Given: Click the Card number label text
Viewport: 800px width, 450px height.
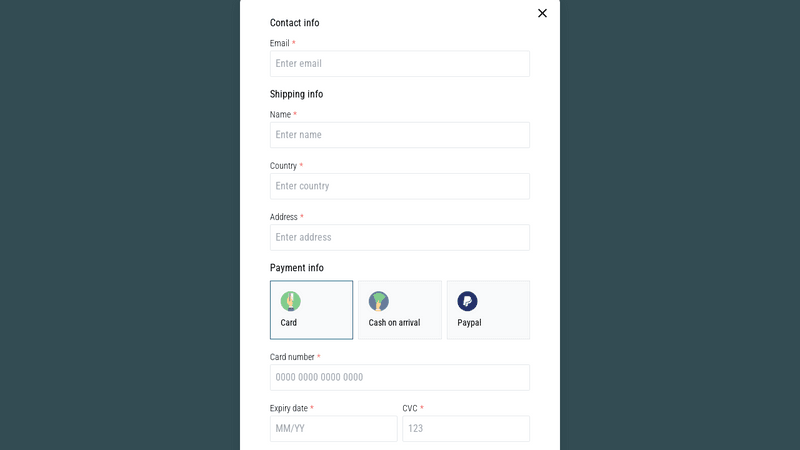Looking at the screenshot, I should 292,357.
